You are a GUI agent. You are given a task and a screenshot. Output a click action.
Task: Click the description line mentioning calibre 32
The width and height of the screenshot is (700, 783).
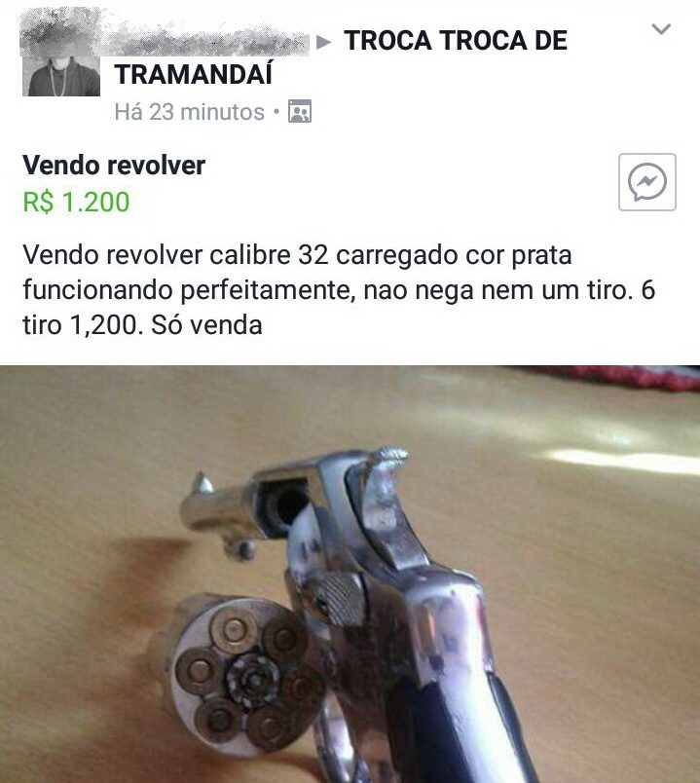(297, 255)
